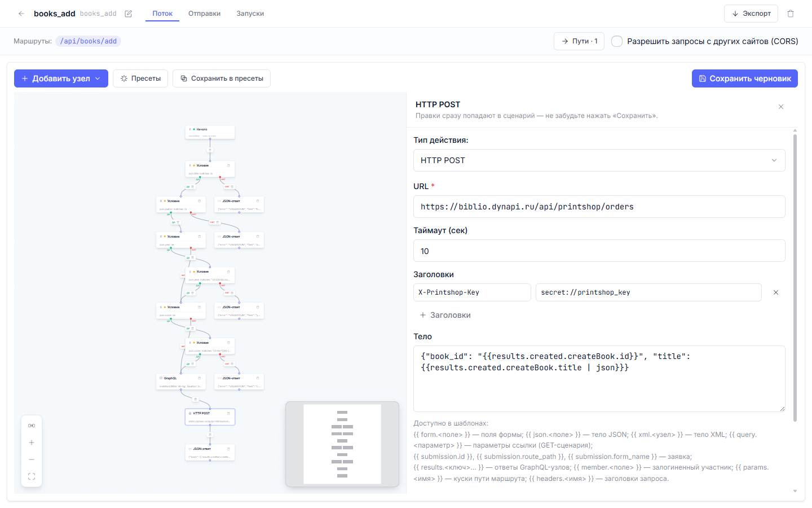Viewport: 812px width, 508px height.
Task: Click the flow minimap overview
Action: click(x=342, y=444)
